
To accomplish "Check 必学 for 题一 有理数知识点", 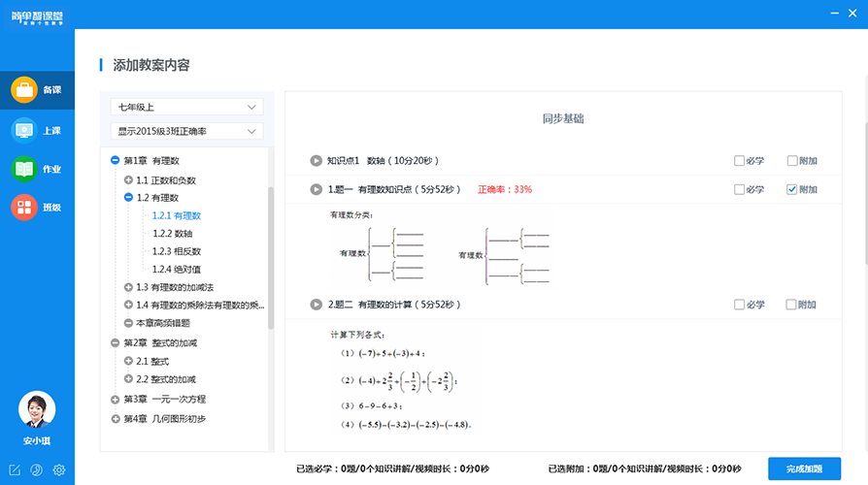I will 739,190.
